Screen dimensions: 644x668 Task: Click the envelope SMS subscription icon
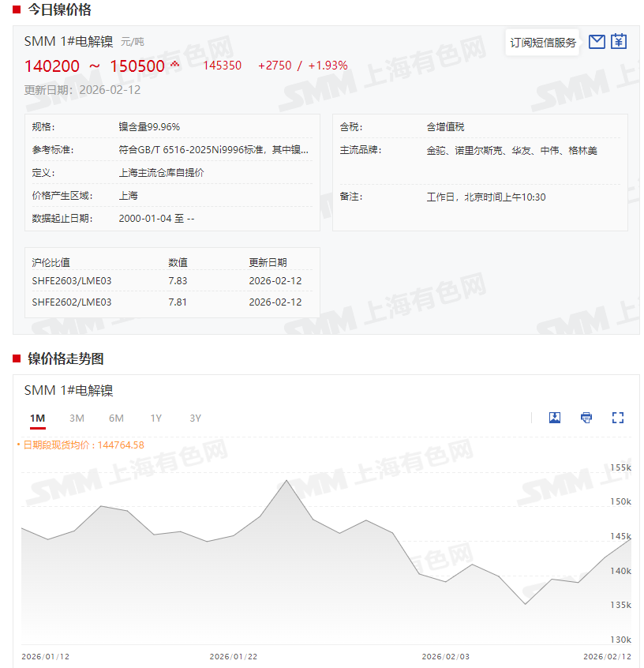point(597,42)
